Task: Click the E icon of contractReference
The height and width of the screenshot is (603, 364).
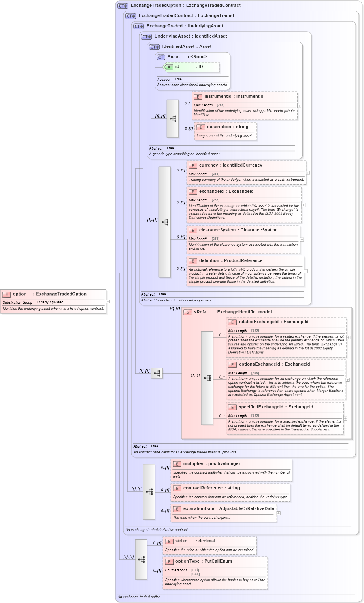Action: click(177, 488)
